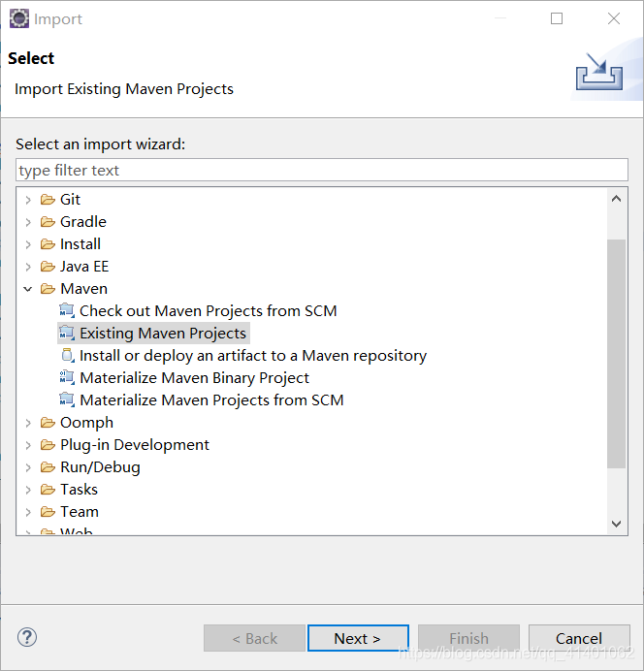Viewport: 644px width, 671px height.
Task: Expand the Team category
Action: click(x=28, y=512)
